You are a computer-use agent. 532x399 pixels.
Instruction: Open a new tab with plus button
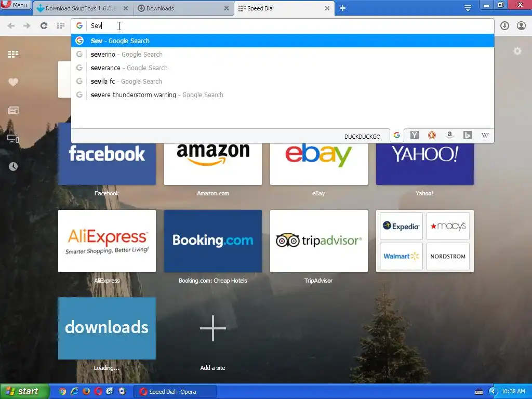343,8
